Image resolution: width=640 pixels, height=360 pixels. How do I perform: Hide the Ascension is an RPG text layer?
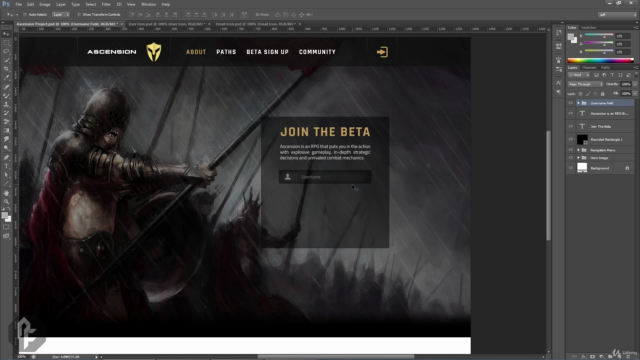coord(571,113)
